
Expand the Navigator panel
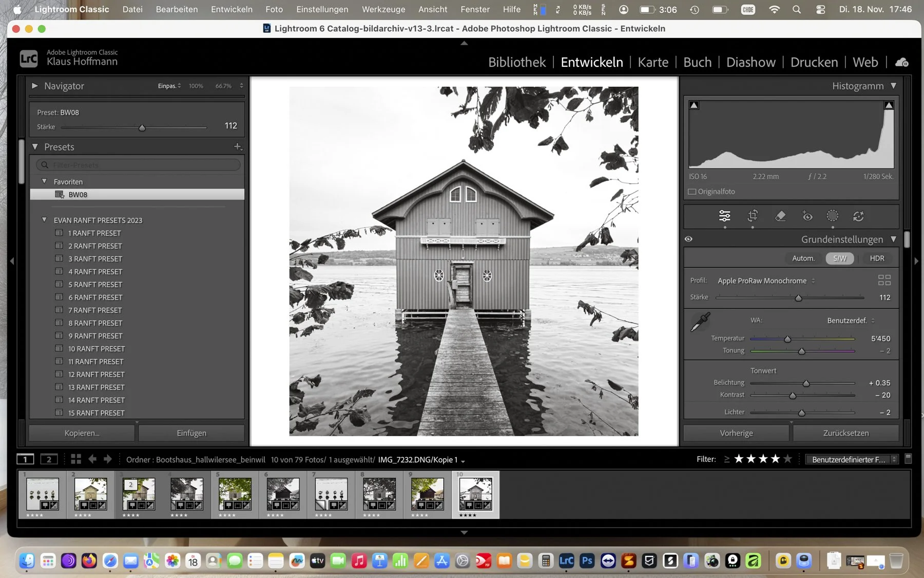(35, 86)
